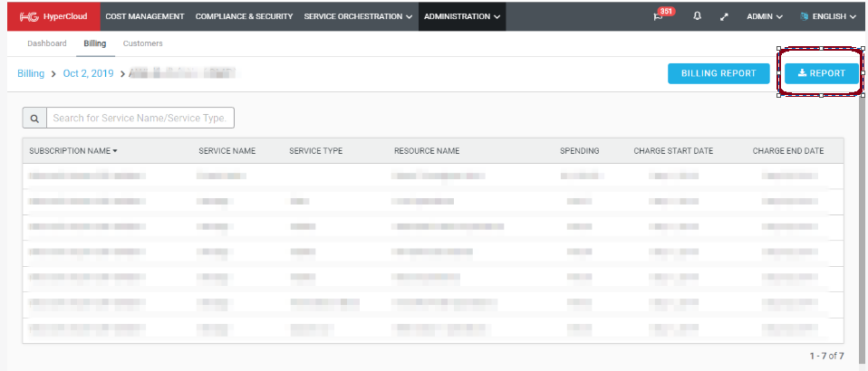Open the Cost Management menu
Image resolution: width=868 pixels, height=371 pixels.
tap(144, 16)
